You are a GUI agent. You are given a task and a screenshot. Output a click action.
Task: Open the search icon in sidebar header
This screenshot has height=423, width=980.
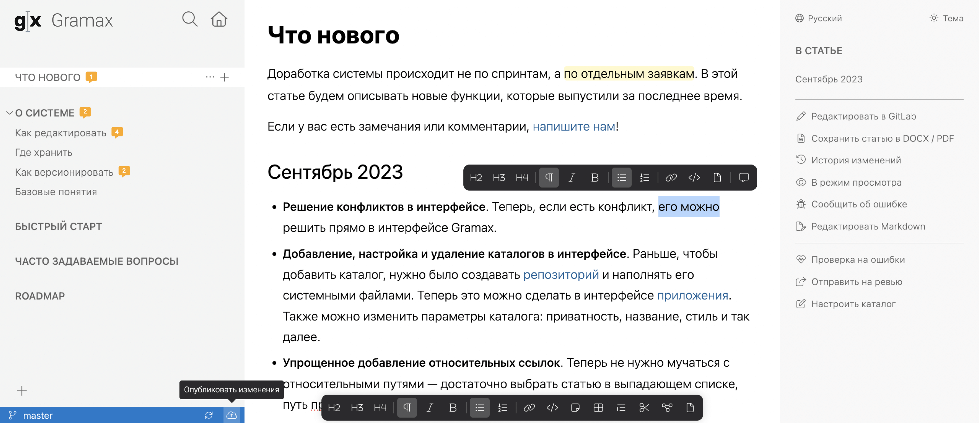pos(189,19)
